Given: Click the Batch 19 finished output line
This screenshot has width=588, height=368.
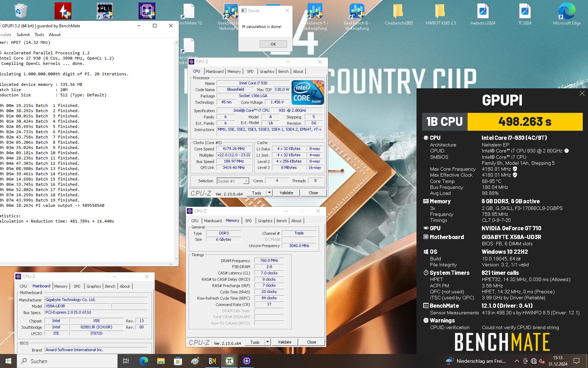Looking at the screenshot, I should [x=40, y=200].
